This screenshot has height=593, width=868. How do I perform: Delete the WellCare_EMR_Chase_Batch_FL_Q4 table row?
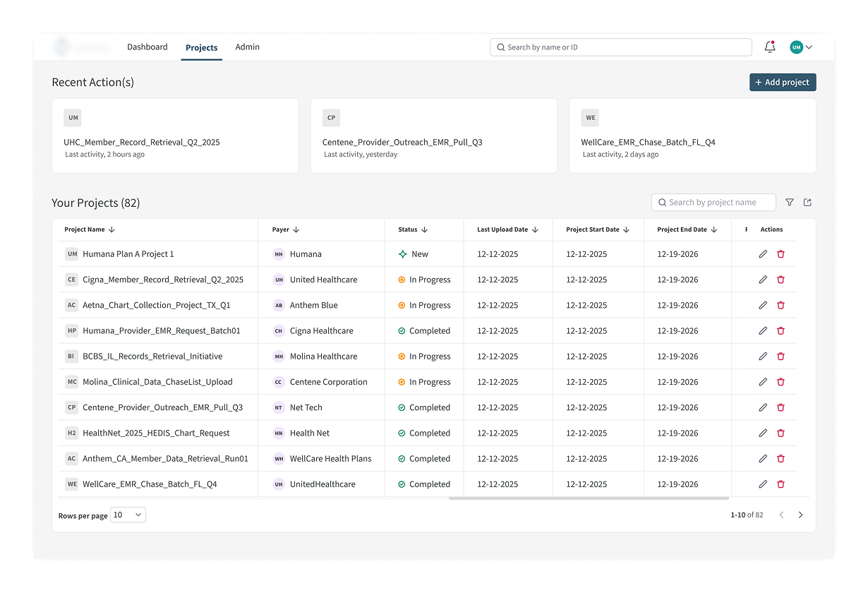pyautogui.click(x=780, y=484)
